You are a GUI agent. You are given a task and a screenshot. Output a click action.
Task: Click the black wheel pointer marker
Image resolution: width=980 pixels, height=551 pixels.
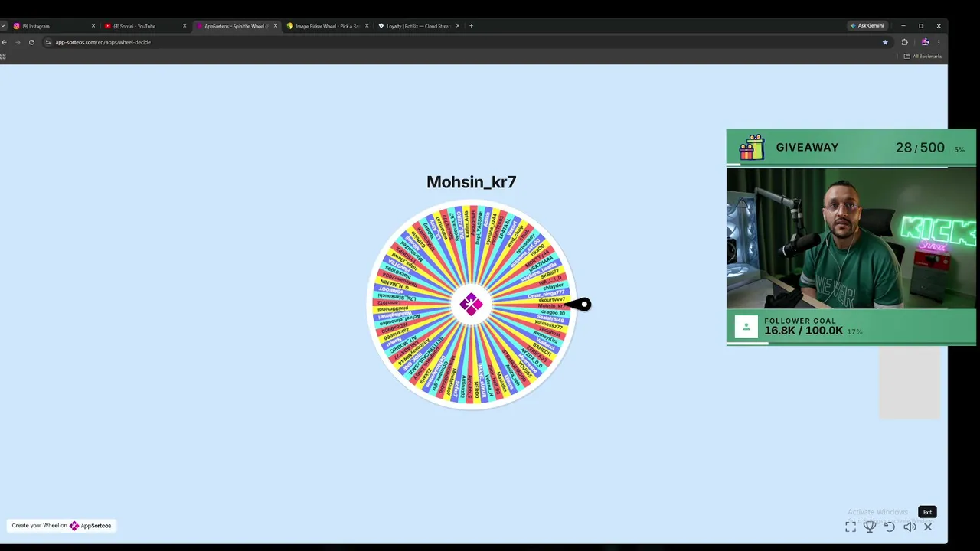point(580,305)
